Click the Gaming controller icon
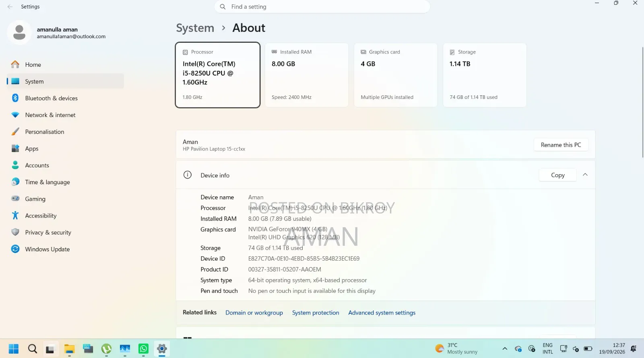Viewport: 644px width, 358px height. tap(15, 198)
